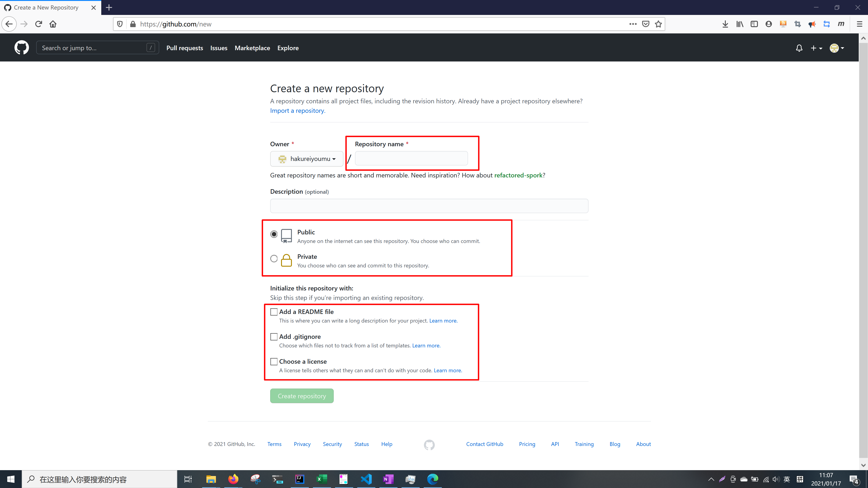Open the plus create-new dropdown in the header
This screenshot has height=488, width=868.
click(x=816, y=48)
